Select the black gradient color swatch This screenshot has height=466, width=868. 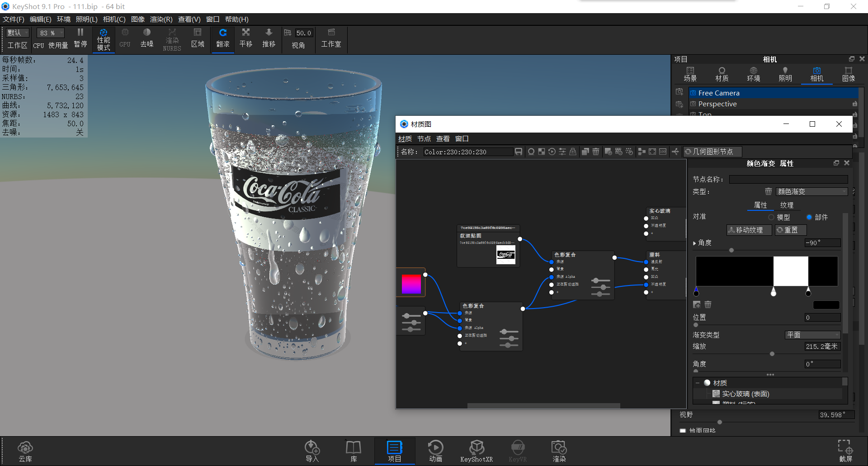point(826,304)
